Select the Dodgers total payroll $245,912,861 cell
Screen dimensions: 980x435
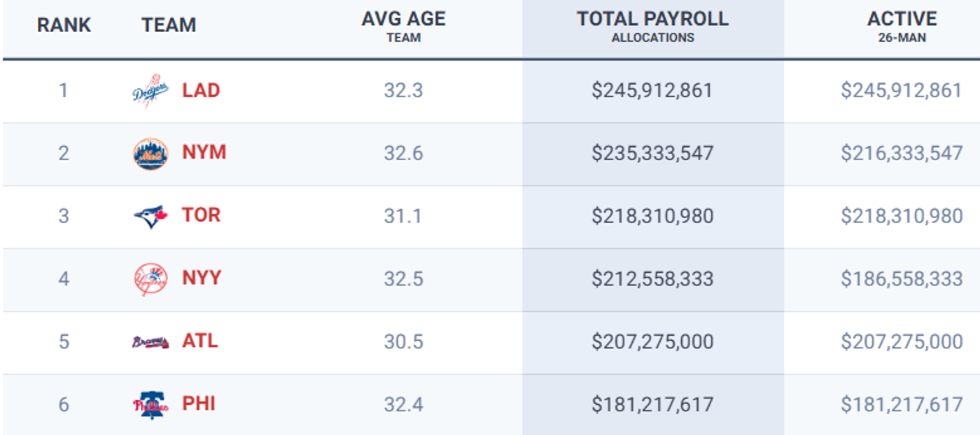pyautogui.click(x=652, y=90)
